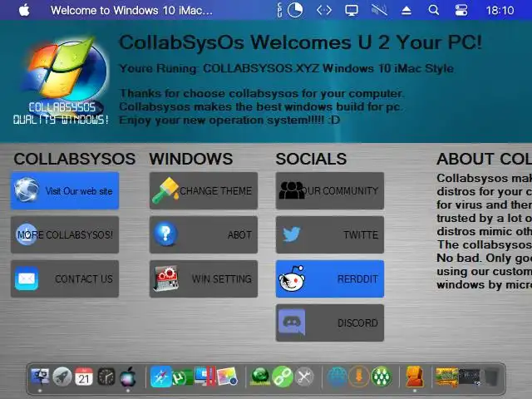This screenshot has width=532, height=399.
Task: Open the wrench and screwdriver tools dock icon
Action: pyautogui.click(x=304, y=377)
